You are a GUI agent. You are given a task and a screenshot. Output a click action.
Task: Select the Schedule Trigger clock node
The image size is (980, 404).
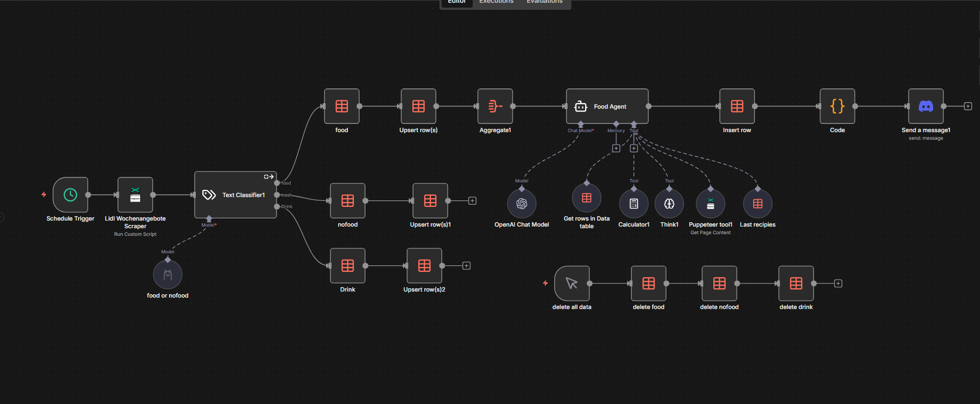coord(70,195)
